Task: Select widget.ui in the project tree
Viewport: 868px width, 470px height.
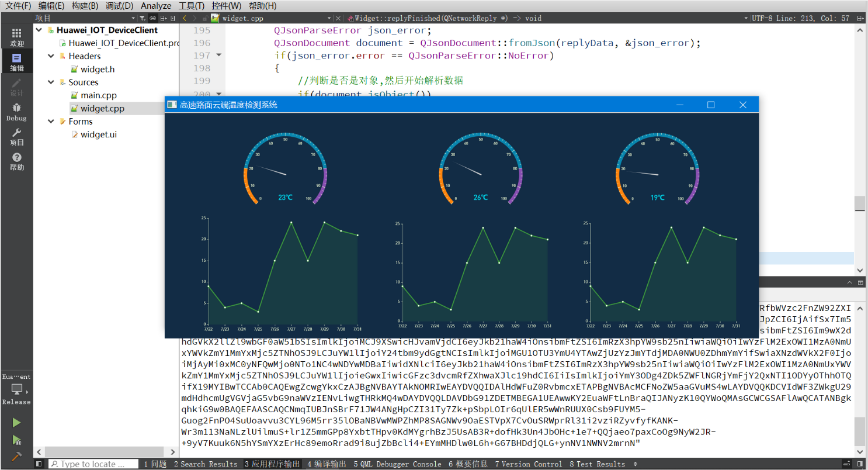Action: [x=93, y=134]
